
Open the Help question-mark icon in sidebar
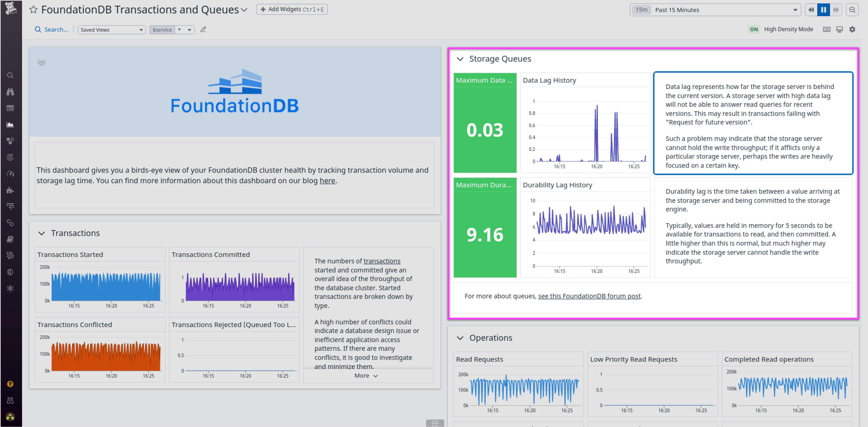(x=10, y=384)
